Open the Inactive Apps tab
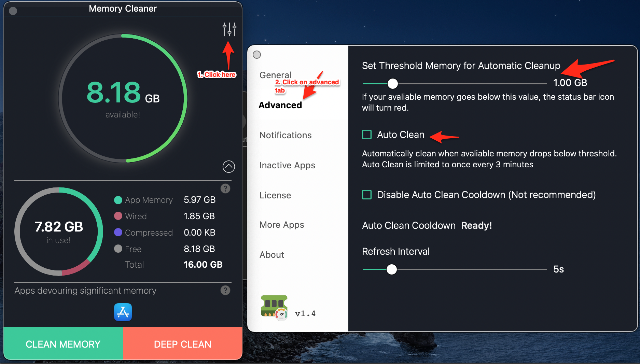This screenshot has height=364, width=640. pyautogui.click(x=287, y=165)
